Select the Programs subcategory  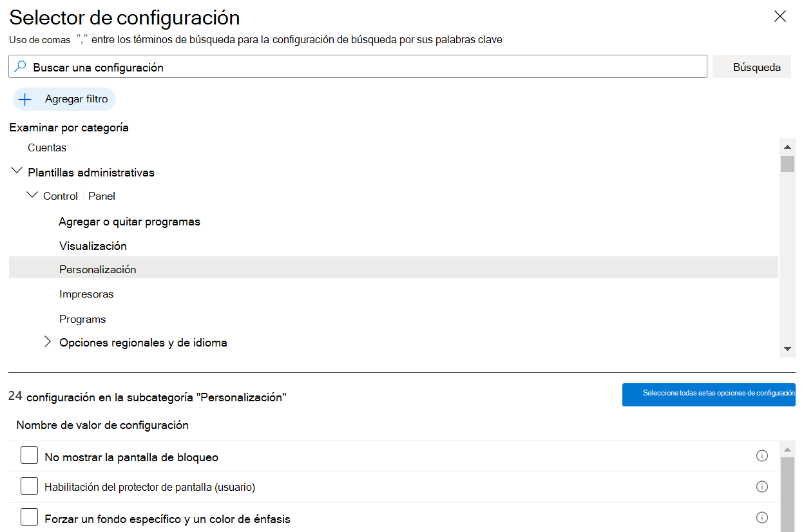tap(82, 319)
